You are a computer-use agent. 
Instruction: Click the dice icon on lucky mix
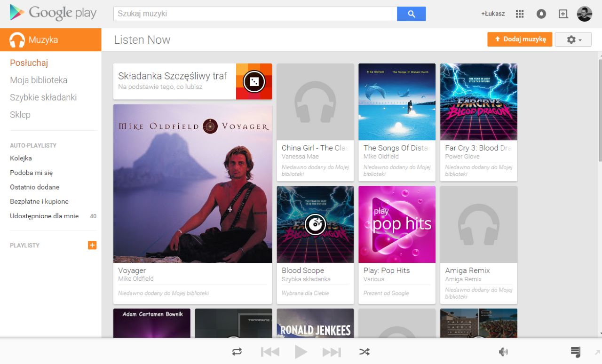tap(254, 82)
